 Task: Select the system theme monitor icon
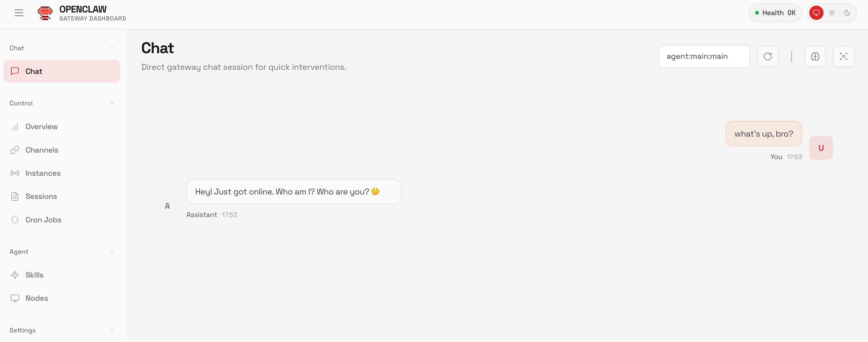(816, 13)
